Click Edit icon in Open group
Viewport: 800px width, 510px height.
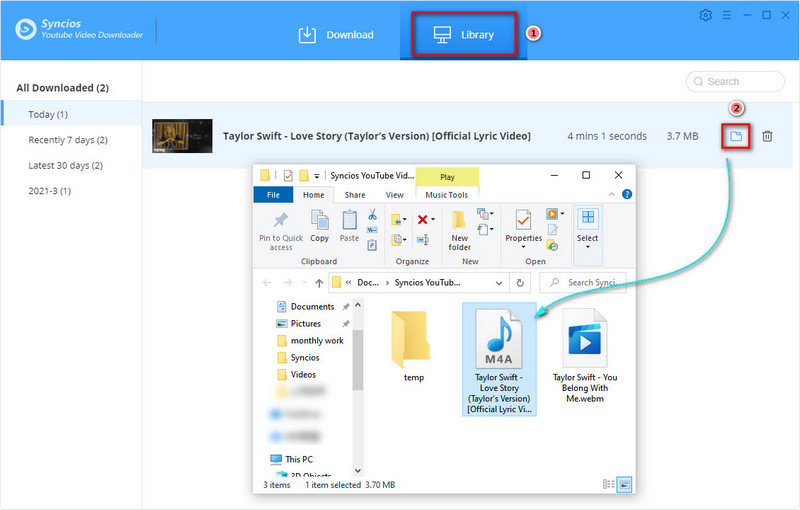tap(553, 230)
